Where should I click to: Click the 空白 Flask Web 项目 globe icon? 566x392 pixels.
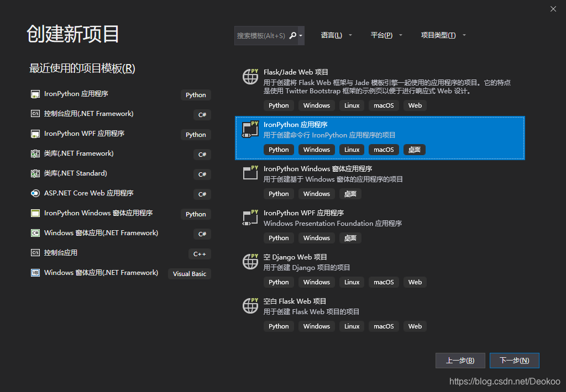(250, 306)
